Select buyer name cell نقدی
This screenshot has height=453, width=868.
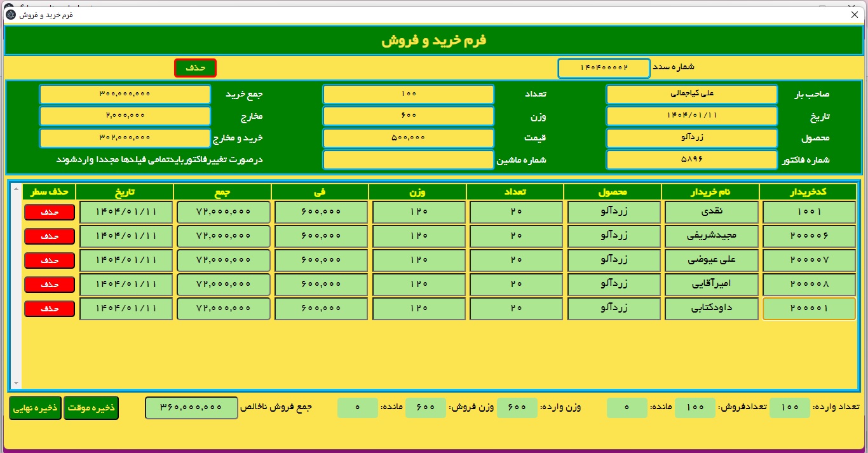tap(711, 212)
